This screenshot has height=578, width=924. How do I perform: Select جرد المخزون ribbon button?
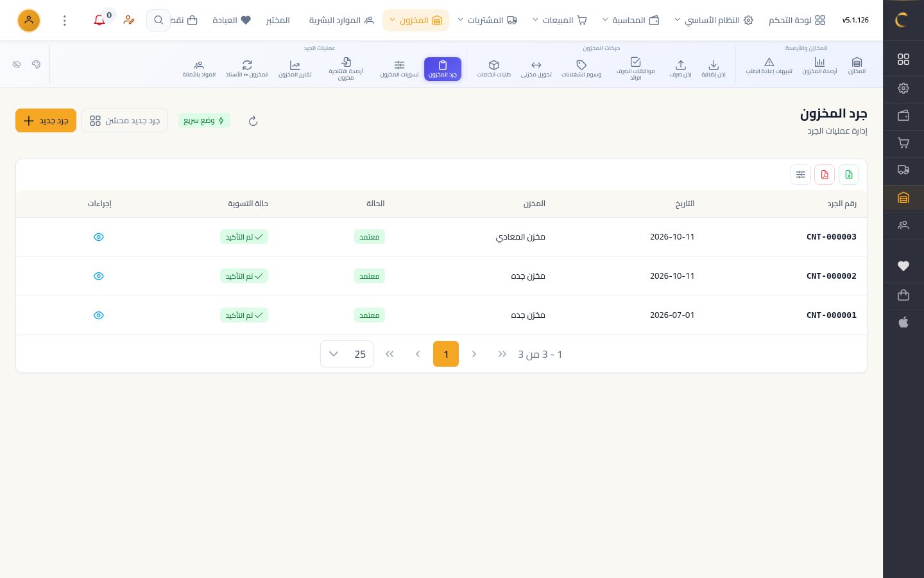tap(443, 69)
